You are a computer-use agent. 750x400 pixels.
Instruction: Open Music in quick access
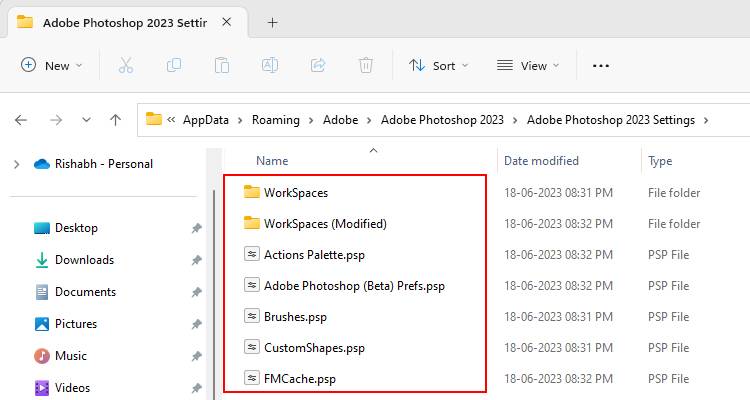(x=70, y=356)
